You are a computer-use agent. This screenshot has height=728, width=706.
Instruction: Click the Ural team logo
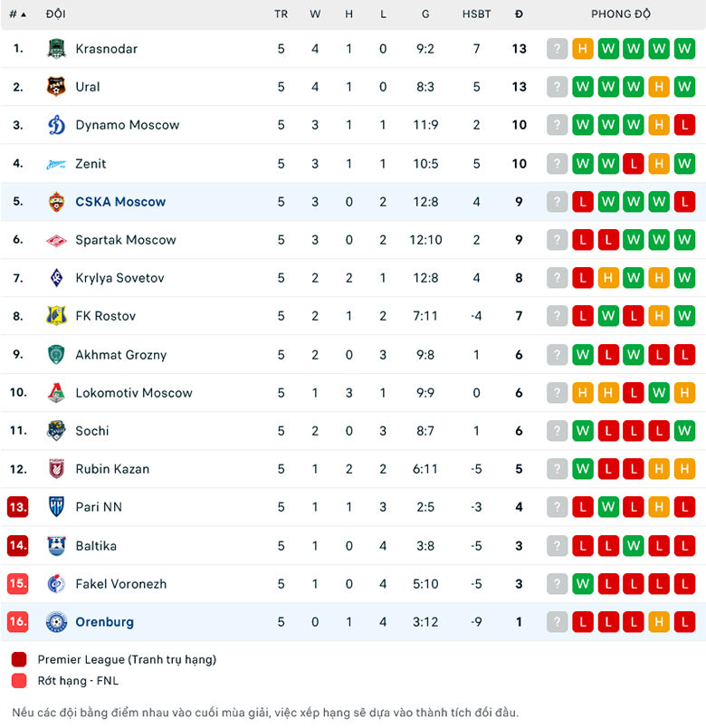(56, 87)
